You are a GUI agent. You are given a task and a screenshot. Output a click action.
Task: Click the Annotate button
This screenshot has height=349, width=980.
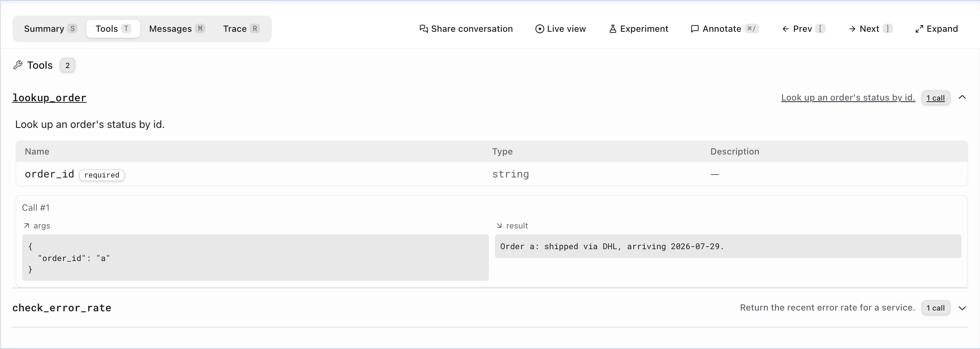[725, 29]
